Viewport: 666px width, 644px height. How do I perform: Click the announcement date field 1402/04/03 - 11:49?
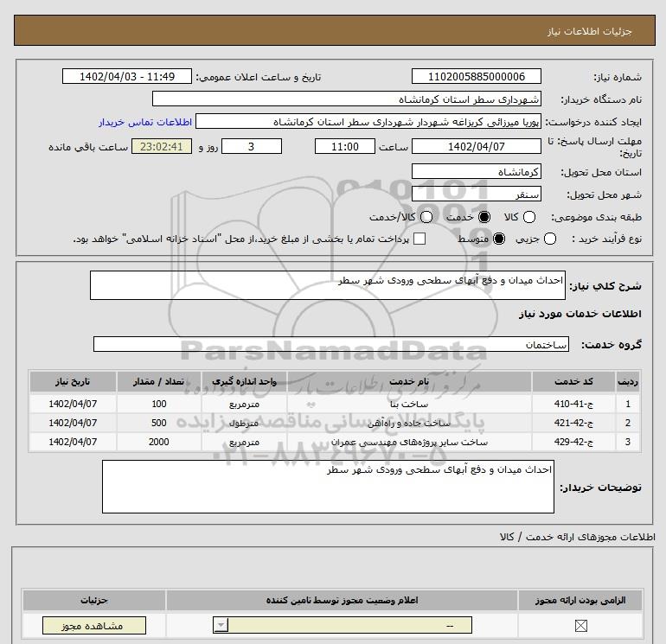[x=127, y=76]
